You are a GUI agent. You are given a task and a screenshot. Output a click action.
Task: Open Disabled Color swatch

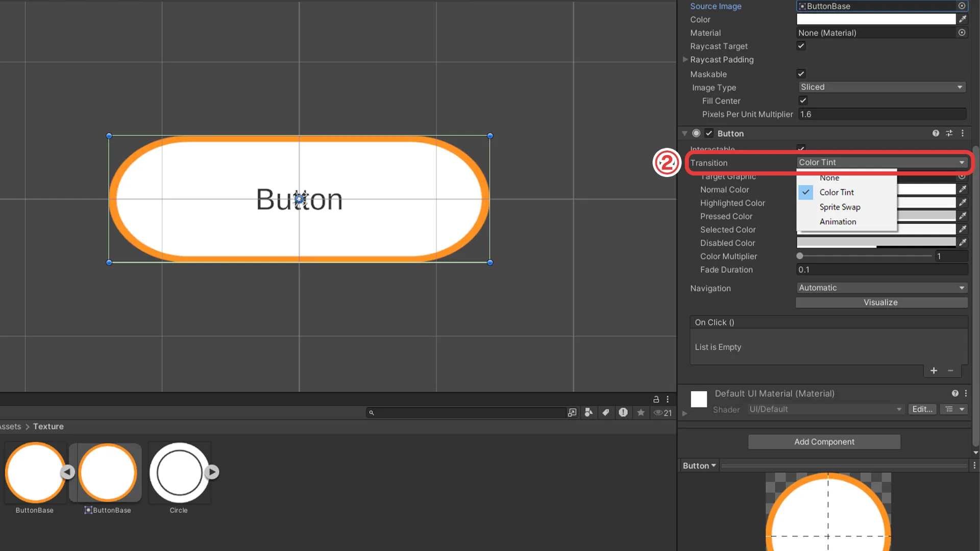[x=876, y=242]
